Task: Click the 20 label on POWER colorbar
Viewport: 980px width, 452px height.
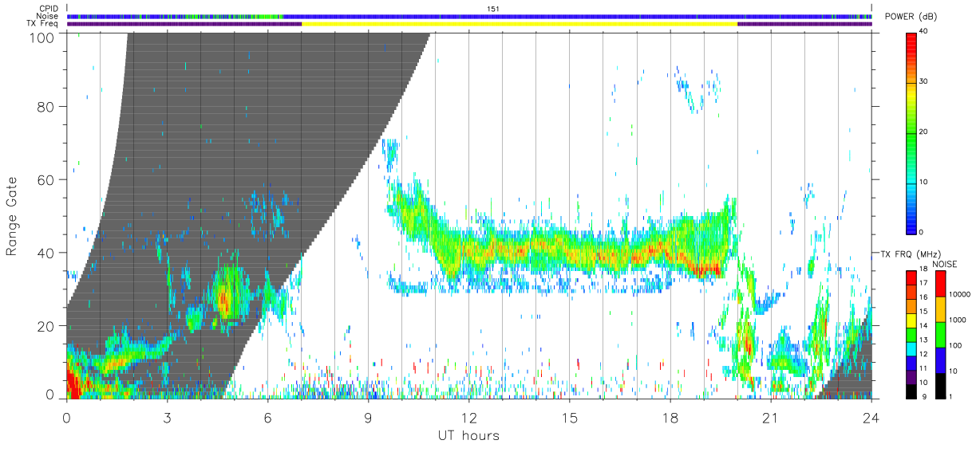Action: [x=923, y=132]
